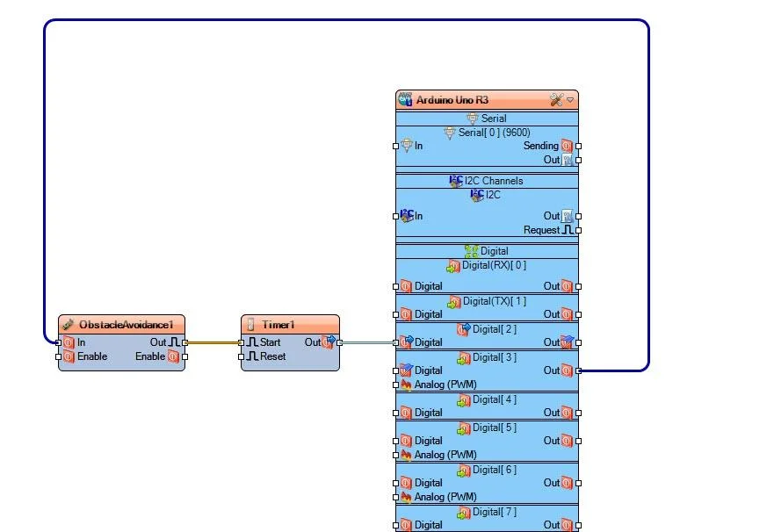This screenshot has height=532, width=774.
Task: Click the Timer1 Out pin icon
Action: tap(329, 342)
